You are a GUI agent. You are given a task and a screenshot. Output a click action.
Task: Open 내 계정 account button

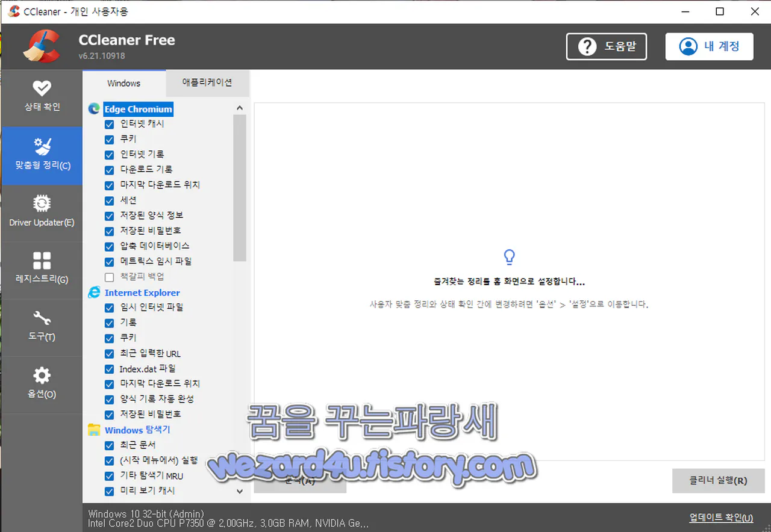click(709, 46)
